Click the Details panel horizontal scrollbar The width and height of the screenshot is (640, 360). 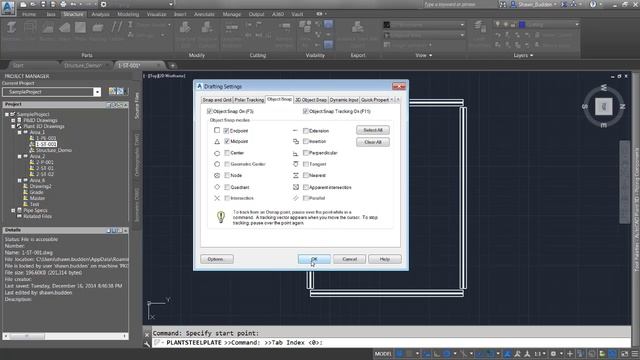pos(65,336)
